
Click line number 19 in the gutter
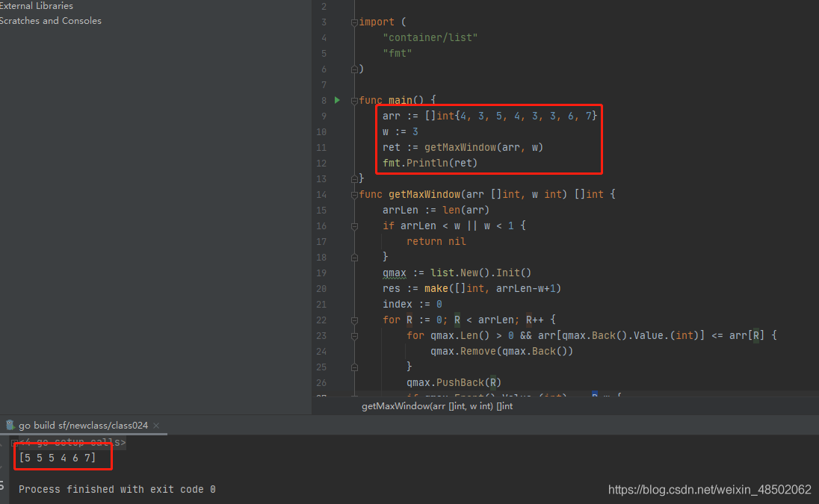321,273
